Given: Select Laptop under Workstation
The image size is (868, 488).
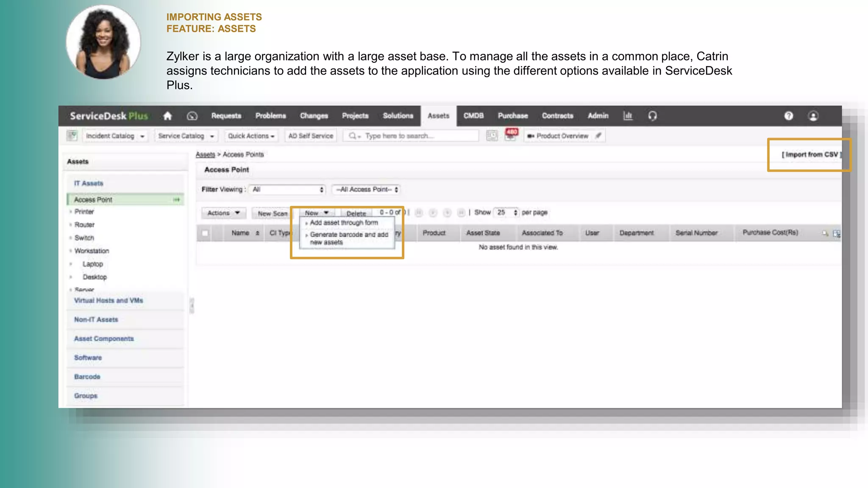Looking at the screenshot, I should tap(93, 264).
